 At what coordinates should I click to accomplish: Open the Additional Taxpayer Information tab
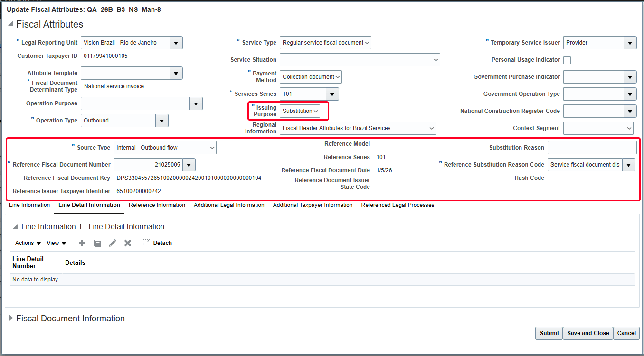click(x=313, y=205)
